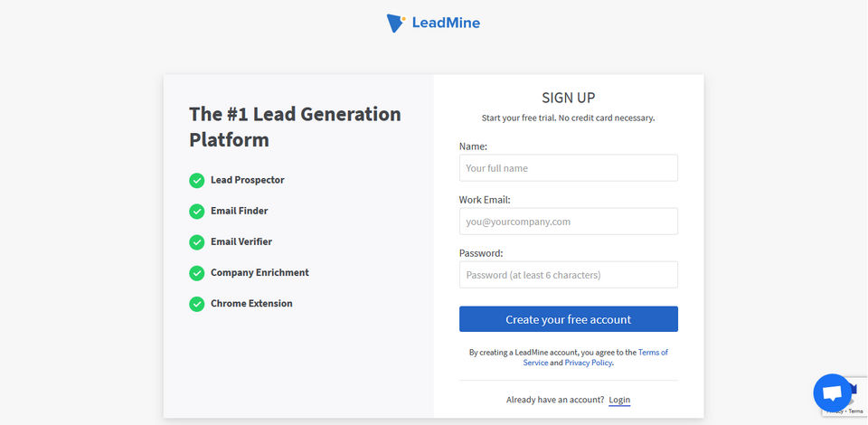Click the Chrome Extension feature label

pos(251,304)
